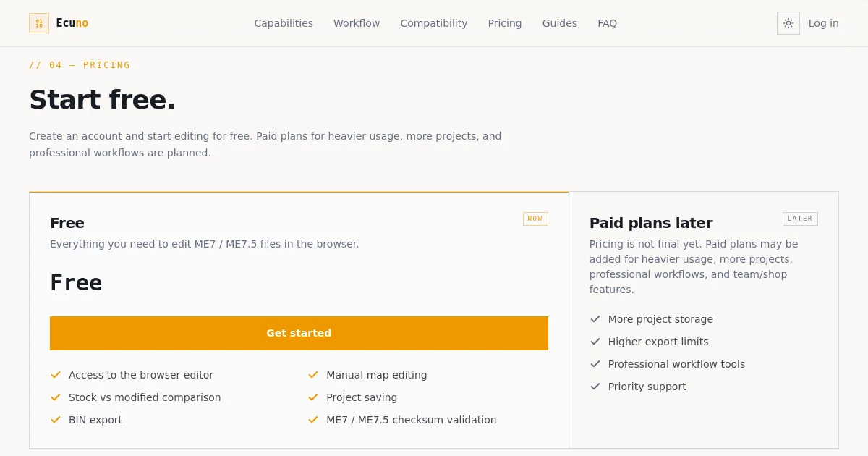Click the // 04 — PRICING label
Image resolution: width=868 pixels, height=456 pixels.
coord(80,65)
